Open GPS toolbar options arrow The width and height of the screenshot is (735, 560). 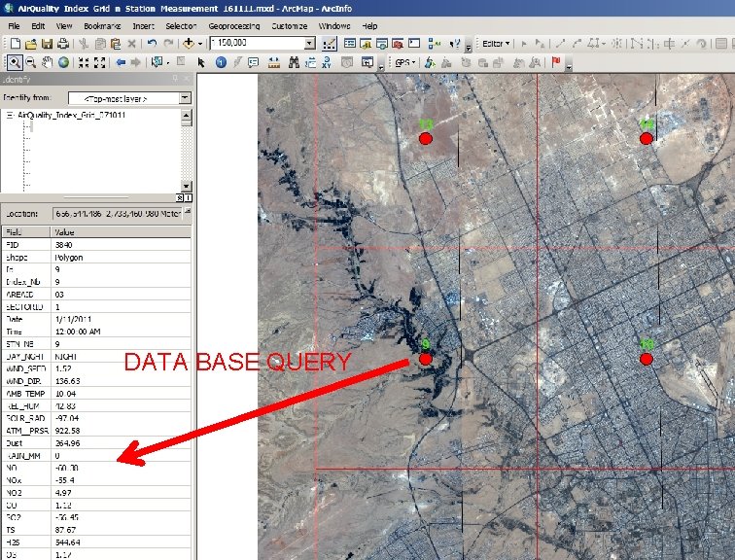coord(569,65)
